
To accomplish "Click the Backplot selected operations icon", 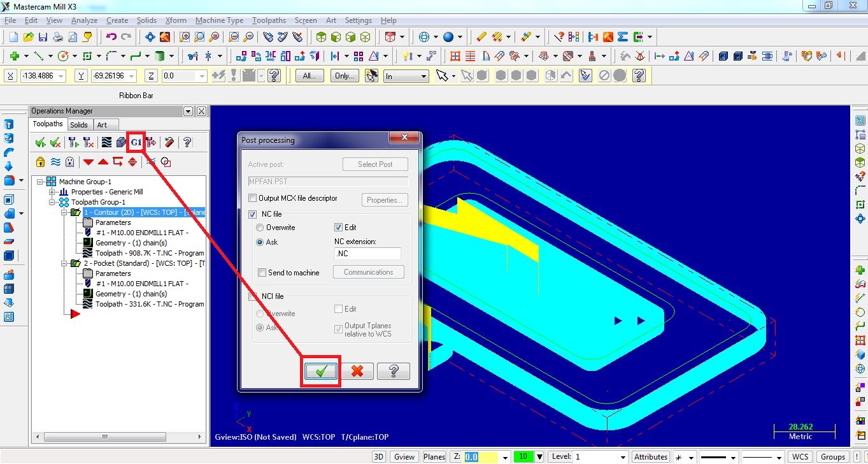I will click(x=106, y=142).
